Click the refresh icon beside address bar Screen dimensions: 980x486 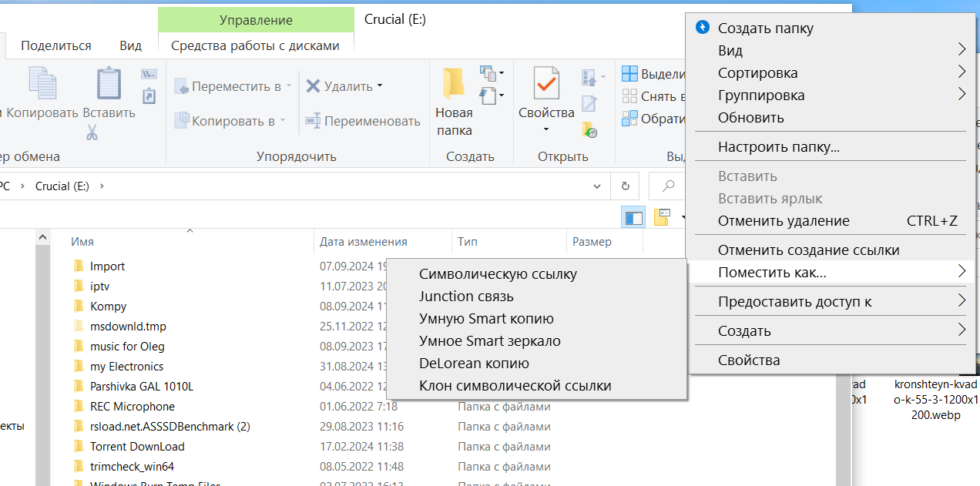pyautogui.click(x=625, y=186)
